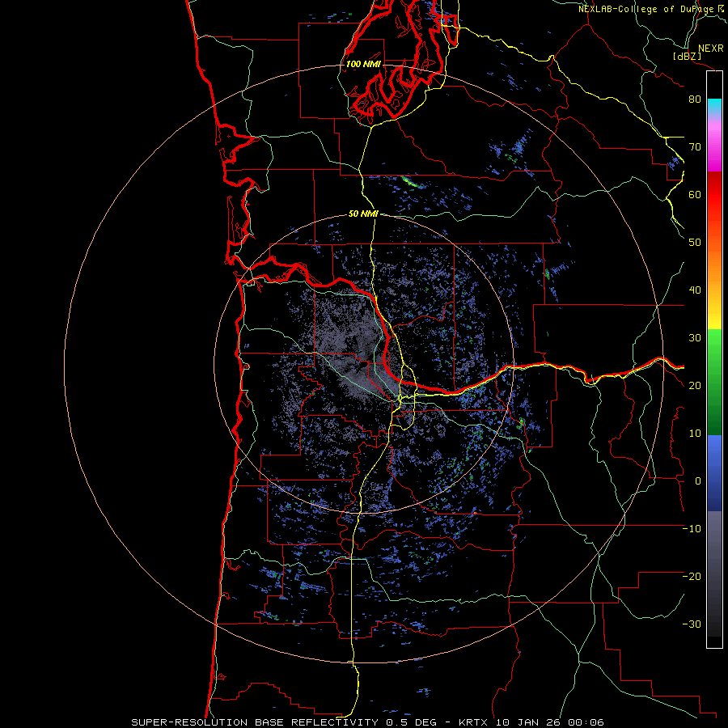Viewport: 728px width, 728px height.
Task: Click the "[dBZ]" unit label
Action: click(687, 56)
